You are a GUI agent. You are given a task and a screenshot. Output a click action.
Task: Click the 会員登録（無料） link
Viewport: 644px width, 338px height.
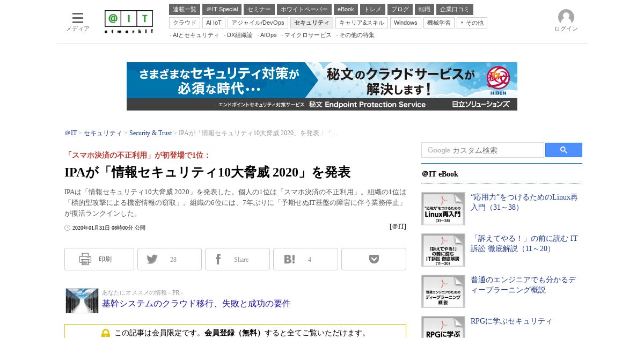235,333
